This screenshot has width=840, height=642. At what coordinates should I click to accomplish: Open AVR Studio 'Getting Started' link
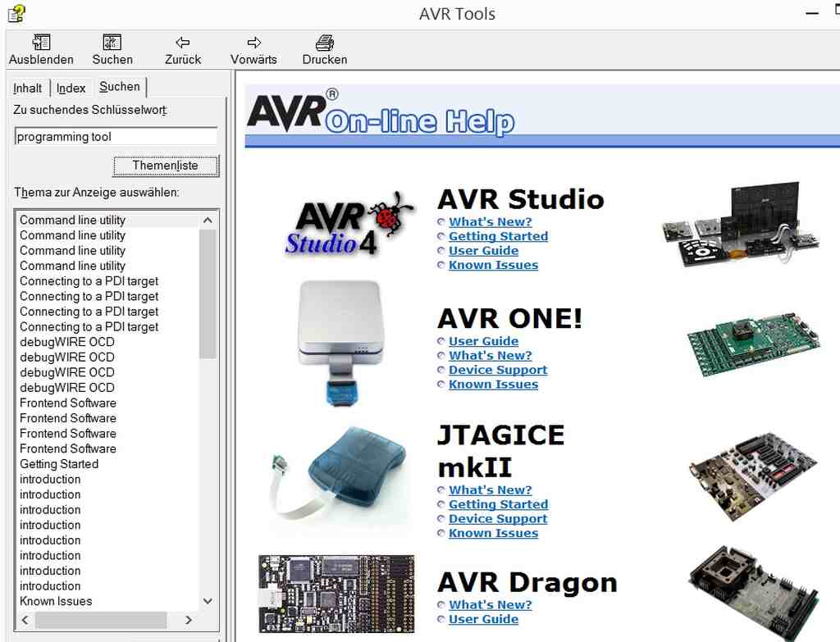pyautogui.click(x=498, y=236)
